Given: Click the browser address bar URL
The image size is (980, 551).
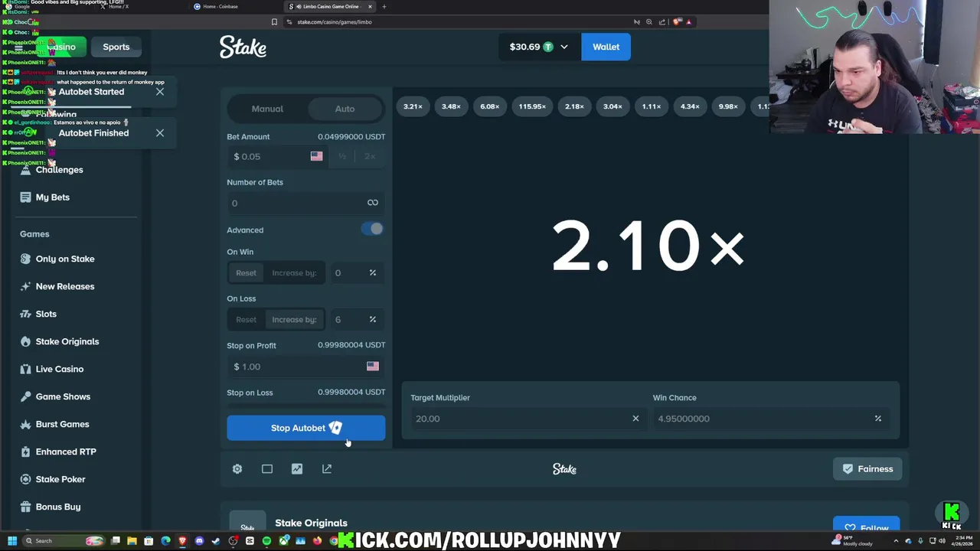Looking at the screenshot, I should point(335,22).
